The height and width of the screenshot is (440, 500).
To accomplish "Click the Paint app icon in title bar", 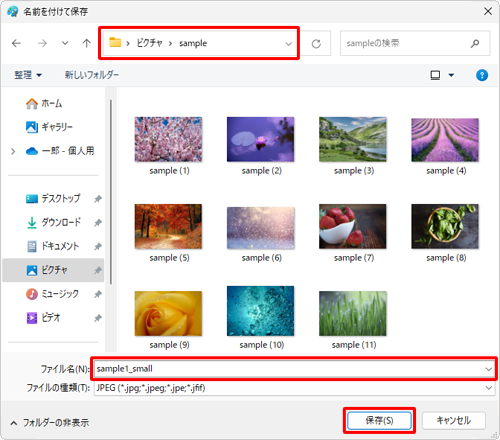I will [13, 11].
